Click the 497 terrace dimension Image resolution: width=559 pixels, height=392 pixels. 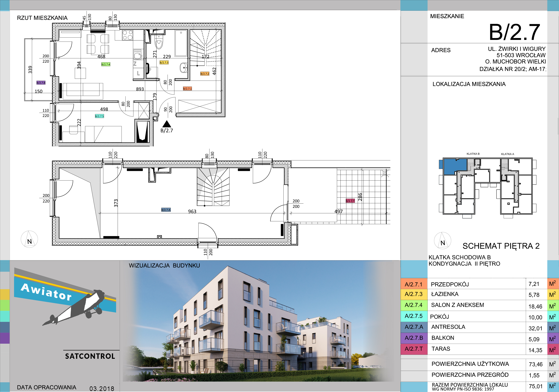pyautogui.click(x=338, y=212)
